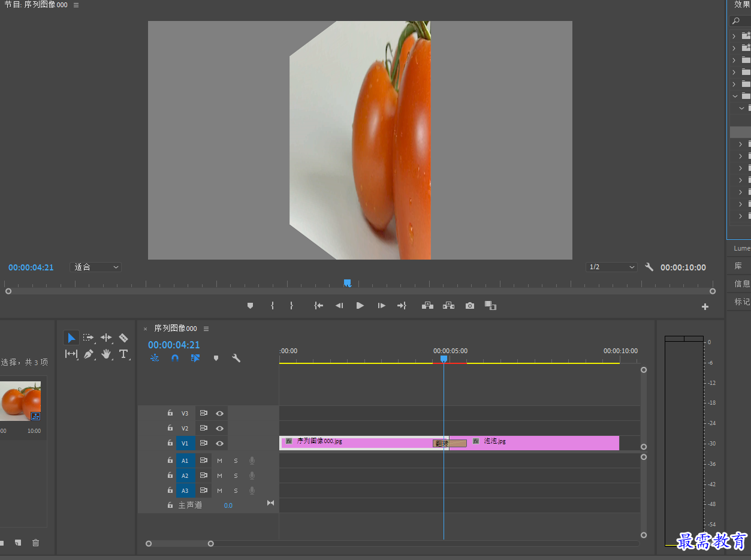Select the Type tool

click(123, 354)
